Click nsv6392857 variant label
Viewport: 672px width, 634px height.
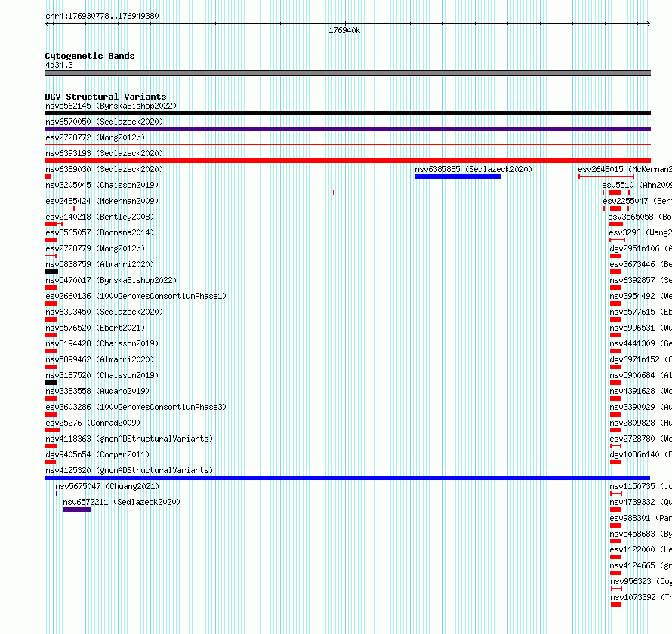coord(641,280)
